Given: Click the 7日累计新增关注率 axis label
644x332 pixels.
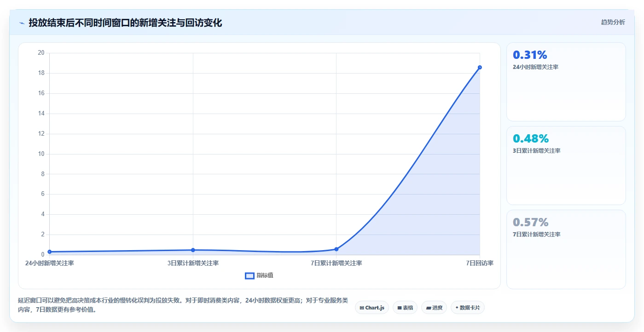Looking at the screenshot, I should pyautogui.click(x=337, y=263).
